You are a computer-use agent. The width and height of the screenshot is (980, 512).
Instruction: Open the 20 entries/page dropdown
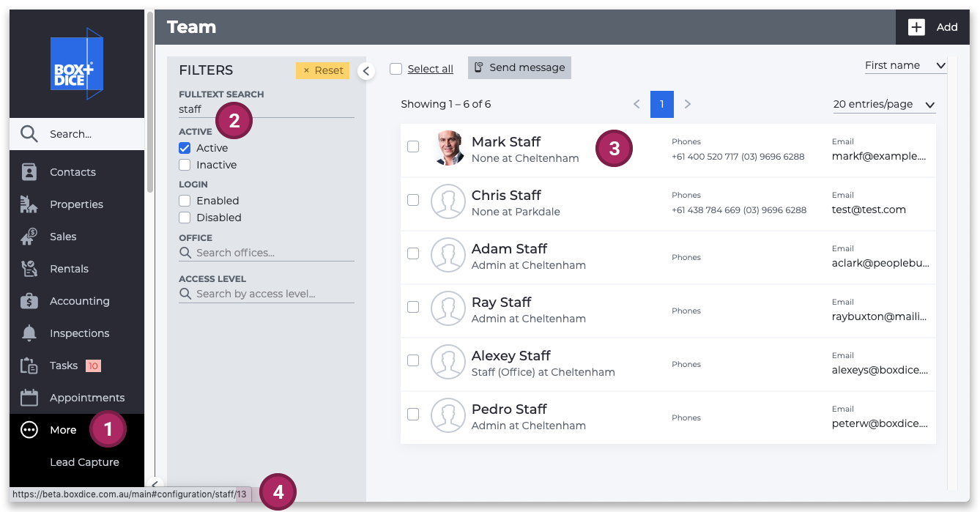coord(885,105)
